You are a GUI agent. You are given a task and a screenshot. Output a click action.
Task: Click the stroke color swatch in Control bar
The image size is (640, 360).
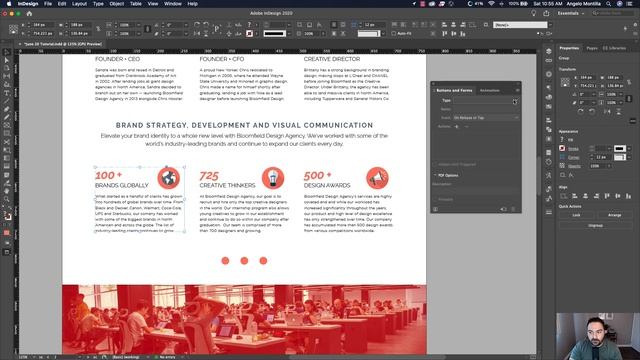tap(249, 33)
